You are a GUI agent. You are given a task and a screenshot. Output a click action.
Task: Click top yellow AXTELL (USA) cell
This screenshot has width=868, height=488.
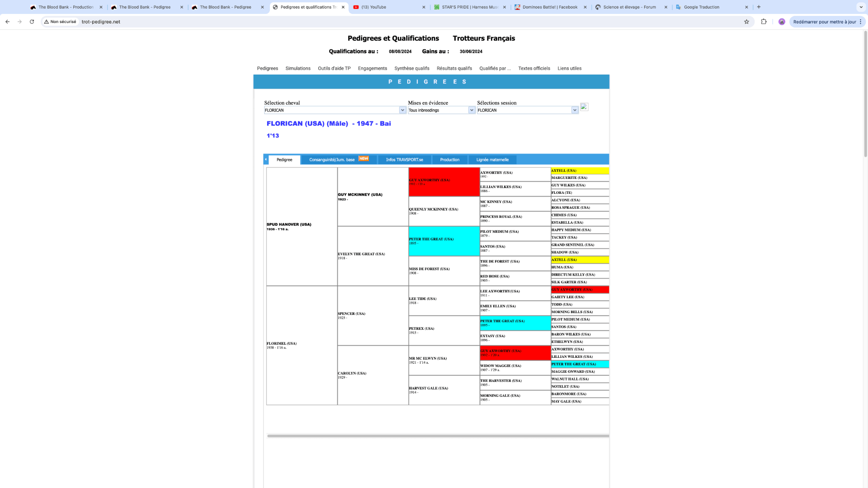click(580, 171)
